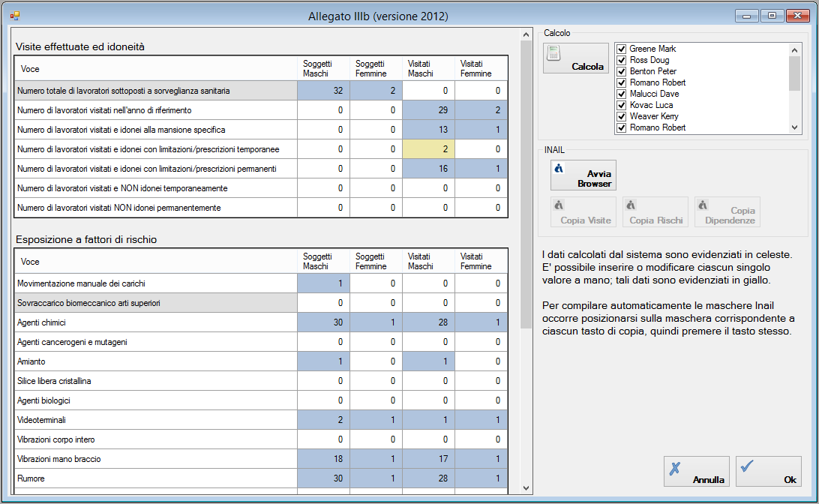Toggle the Ross Doug checkbox
Viewport: 819px width, 504px height.
click(x=622, y=60)
